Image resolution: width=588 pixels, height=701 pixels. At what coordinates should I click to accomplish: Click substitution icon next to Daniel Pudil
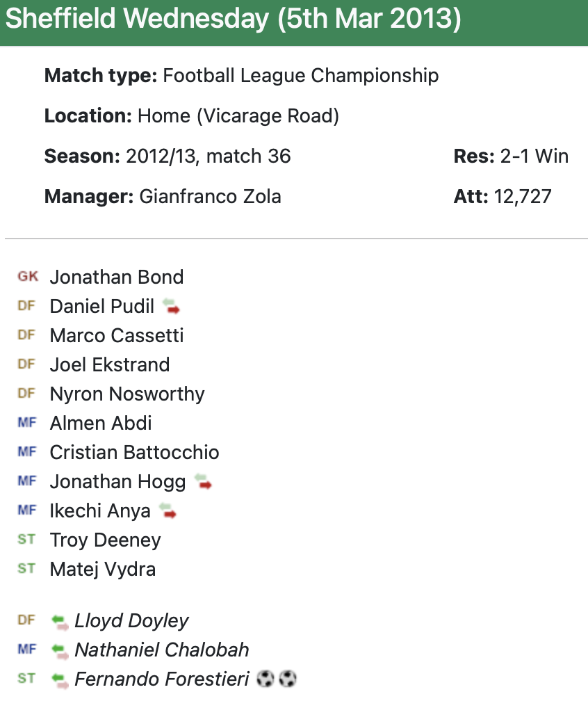[x=171, y=307]
